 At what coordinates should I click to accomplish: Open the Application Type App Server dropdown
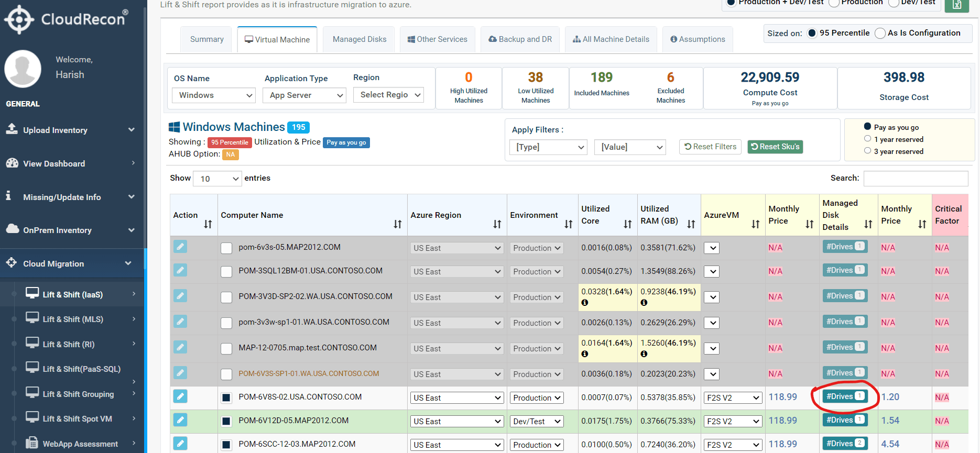point(304,95)
